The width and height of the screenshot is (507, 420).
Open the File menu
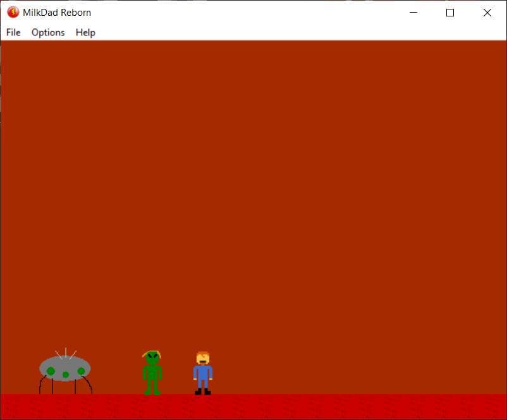click(x=13, y=33)
